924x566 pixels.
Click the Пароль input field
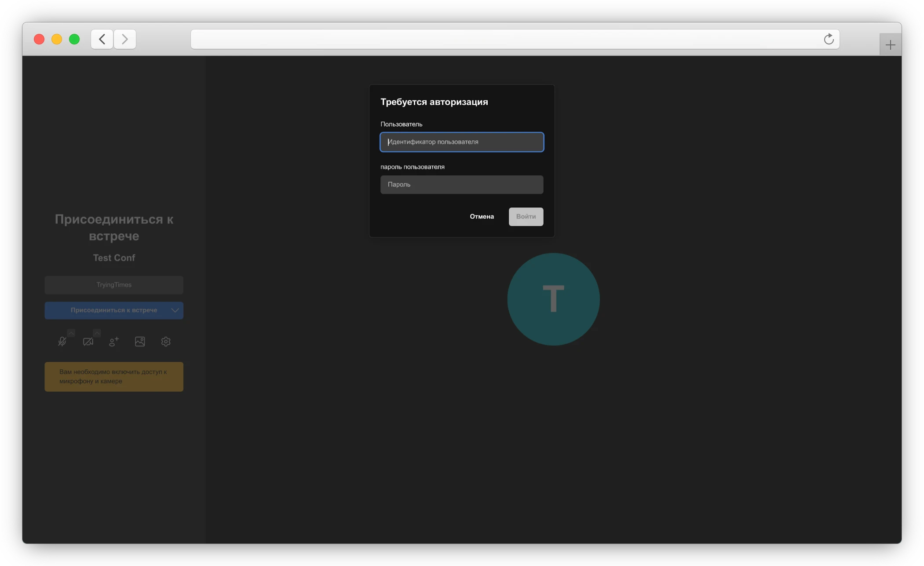pyautogui.click(x=462, y=184)
